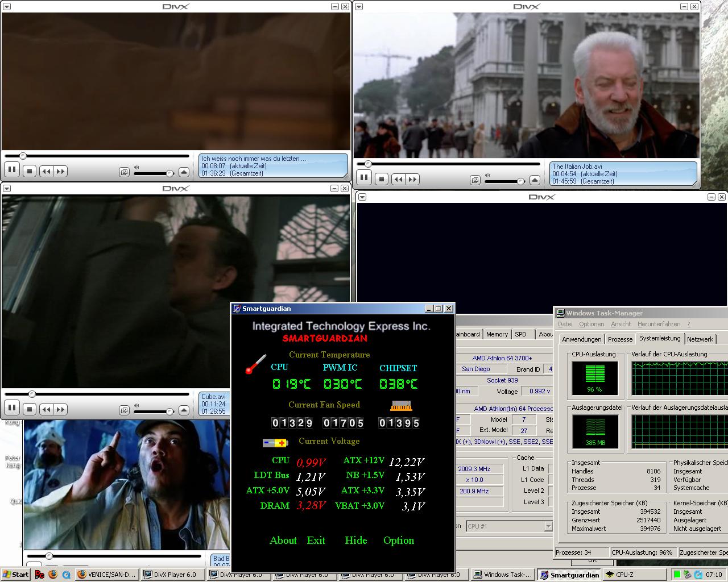Switch to the SPD tab in CPU-Z
Screen dimensions: 728x582
[x=520, y=334]
